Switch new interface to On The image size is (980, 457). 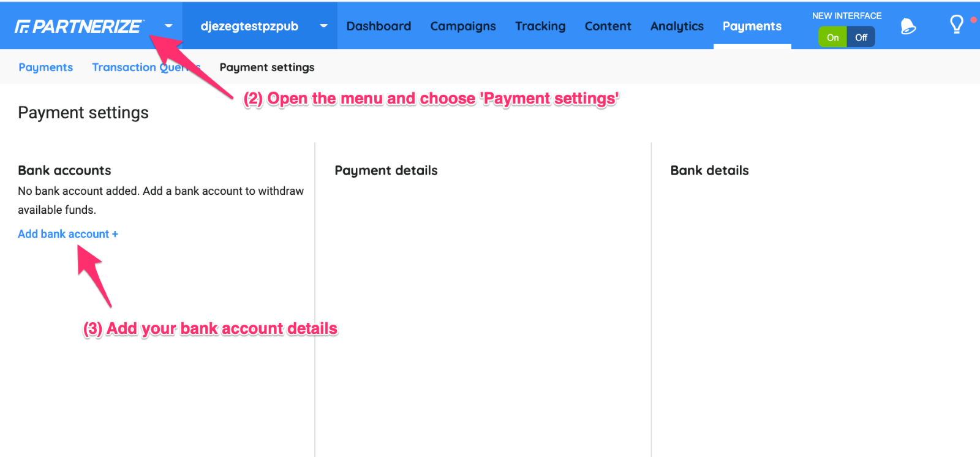832,37
